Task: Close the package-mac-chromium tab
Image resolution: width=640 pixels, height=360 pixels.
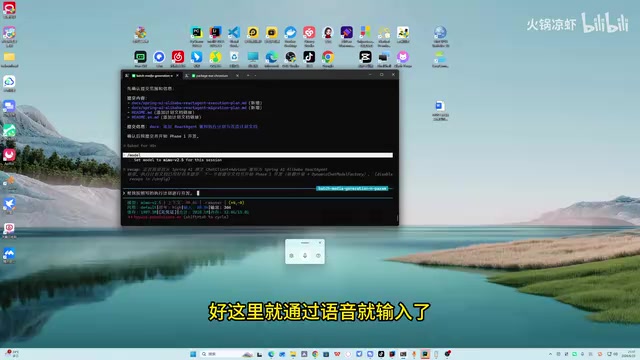Action: click(x=237, y=76)
